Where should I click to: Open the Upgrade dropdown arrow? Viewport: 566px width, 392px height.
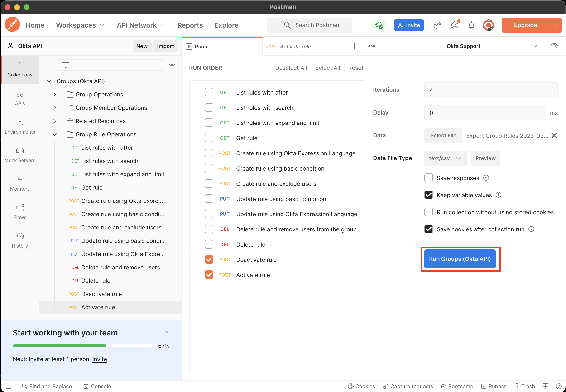(x=556, y=25)
